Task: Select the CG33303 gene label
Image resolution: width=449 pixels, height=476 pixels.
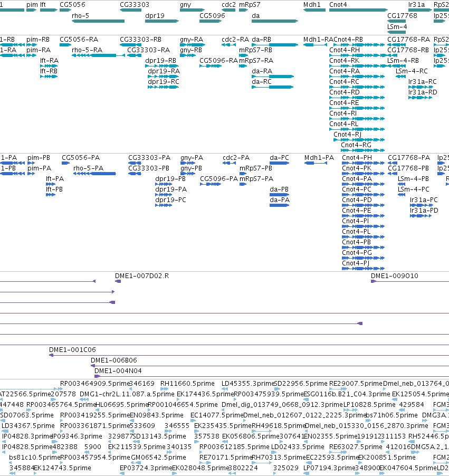Action: [135, 5]
